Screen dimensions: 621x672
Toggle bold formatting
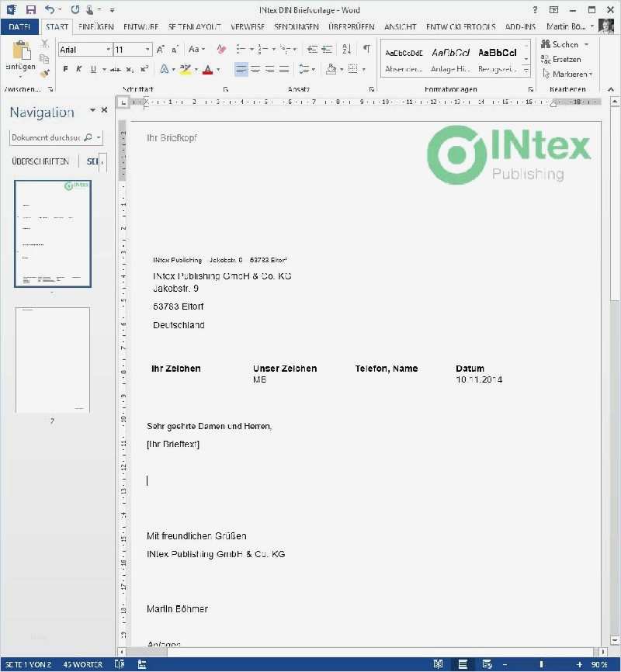click(x=65, y=69)
